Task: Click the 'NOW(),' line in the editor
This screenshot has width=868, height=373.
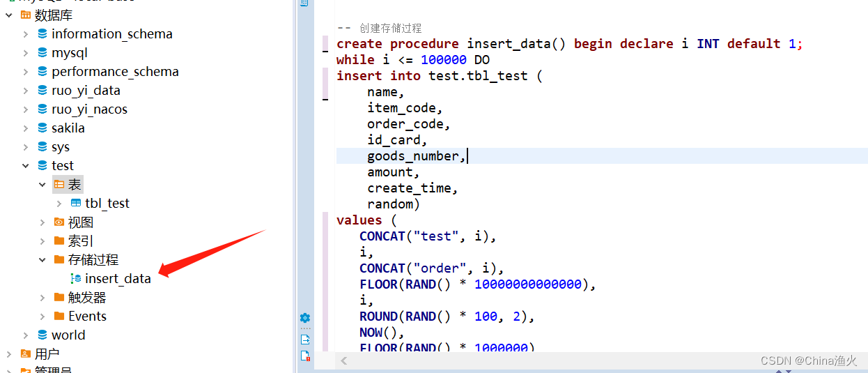Action: (x=382, y=332)
